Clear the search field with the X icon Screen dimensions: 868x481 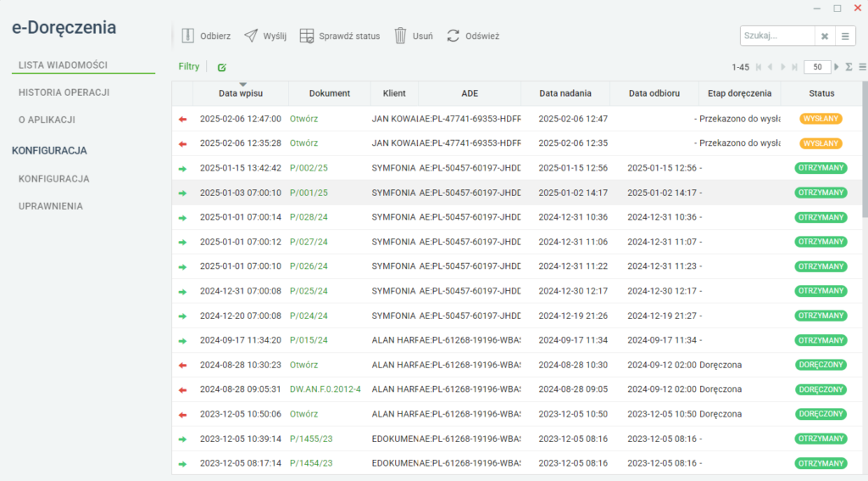coord(825,36)
